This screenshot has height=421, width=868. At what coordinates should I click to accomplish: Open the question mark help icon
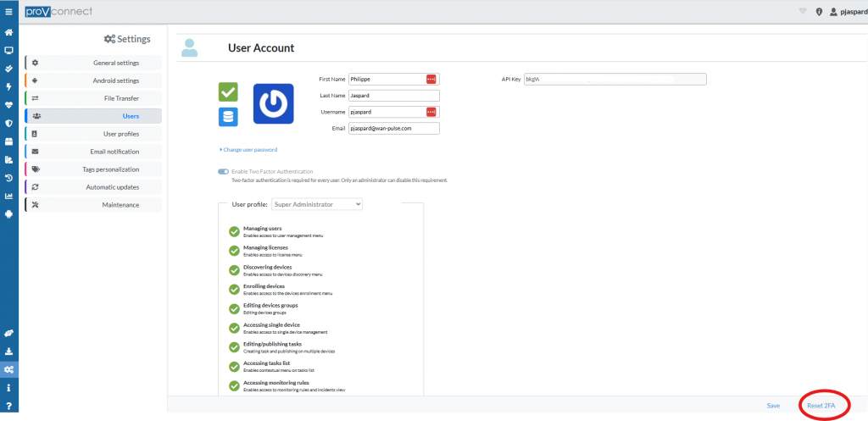tap(8, 406)
